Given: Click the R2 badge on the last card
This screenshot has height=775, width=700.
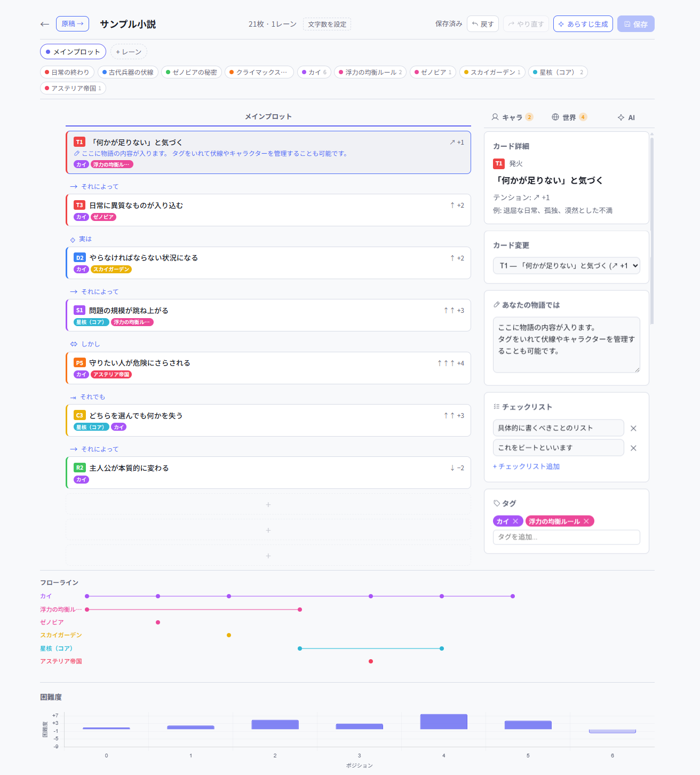Looking at the screenshot, I should pyautogui.click(x=79, y=468).
